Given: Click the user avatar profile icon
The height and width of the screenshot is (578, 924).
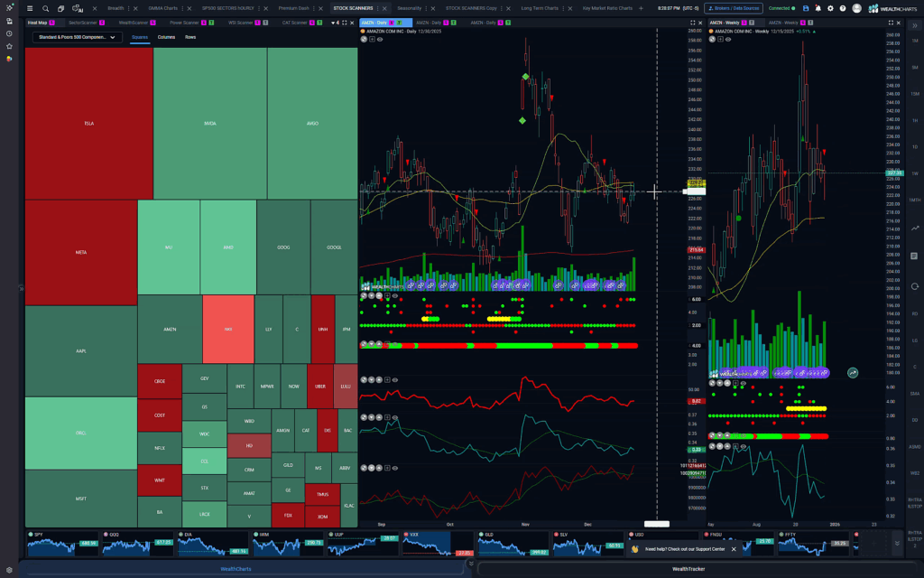Looking at the screenshot, I should [857, 8].
